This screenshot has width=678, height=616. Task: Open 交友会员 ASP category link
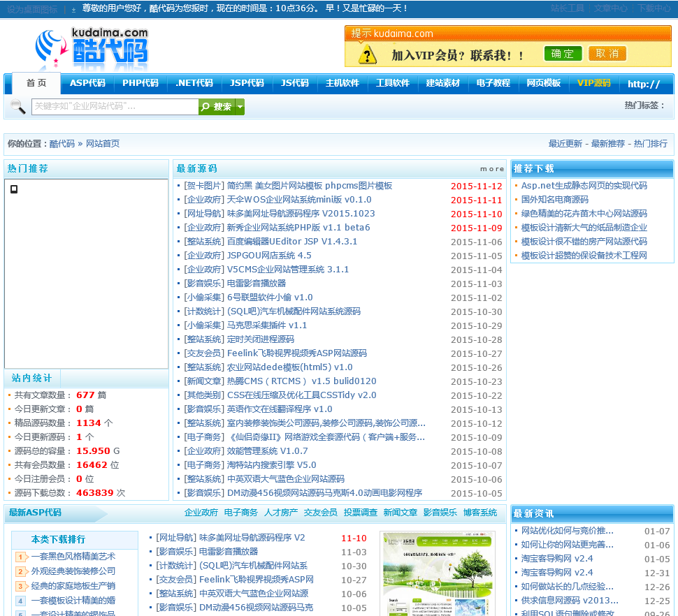pos(321,513)
